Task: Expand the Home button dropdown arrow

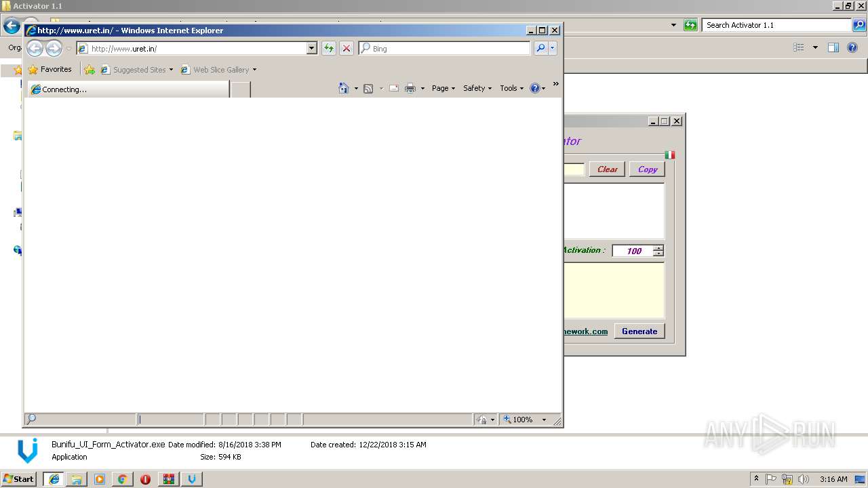Action: pos(356,88)
